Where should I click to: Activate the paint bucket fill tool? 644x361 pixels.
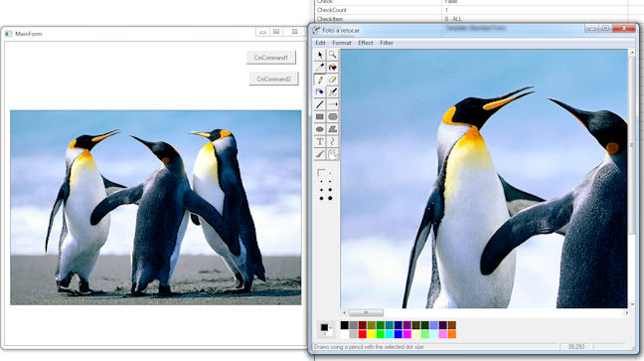320,92
